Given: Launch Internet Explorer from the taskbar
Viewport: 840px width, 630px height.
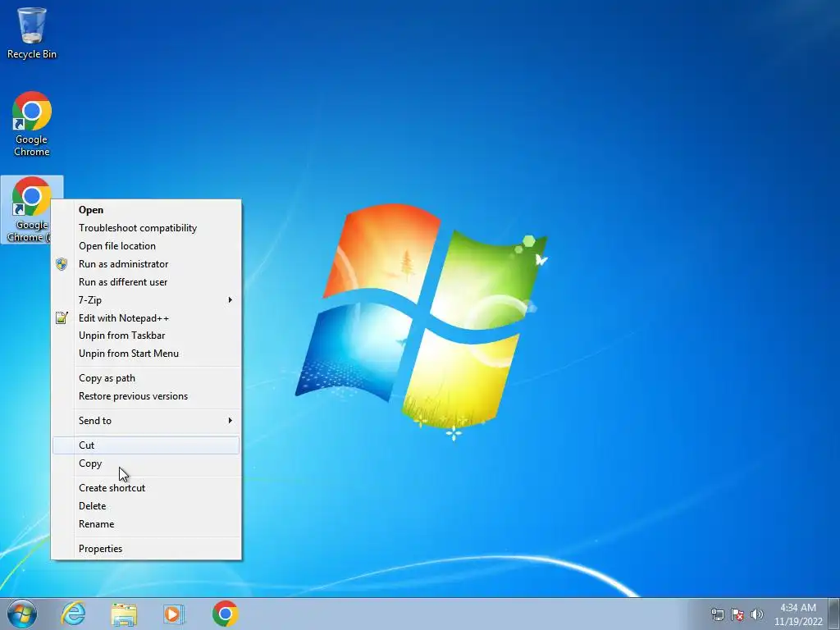Looking at the screenshot, I should pyautogui.click(x=73, y=614).
